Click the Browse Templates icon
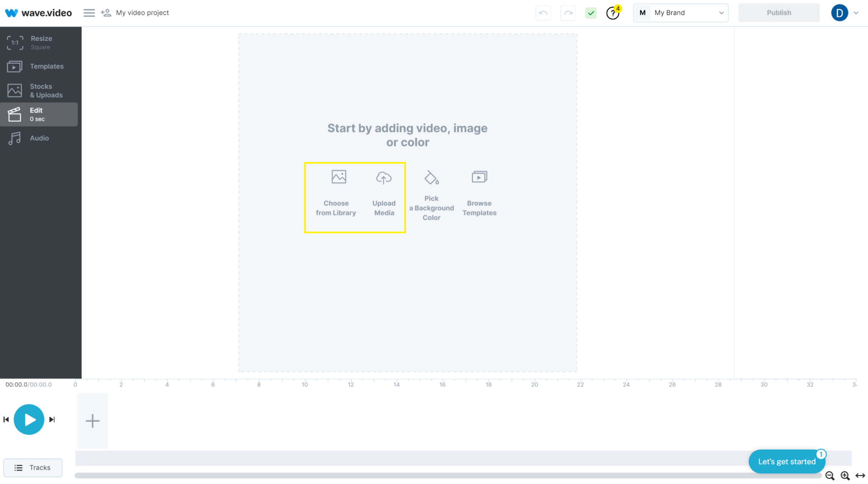868x484 pixels. [479, 177]
